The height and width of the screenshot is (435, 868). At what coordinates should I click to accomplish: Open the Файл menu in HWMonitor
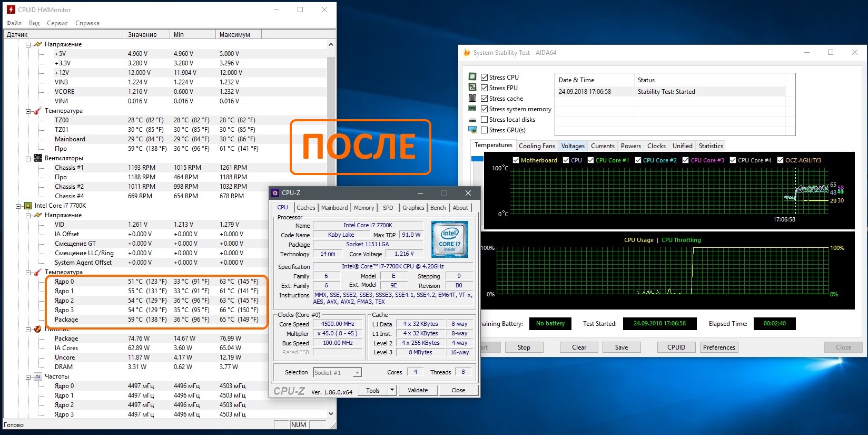[x=14, y=23]
